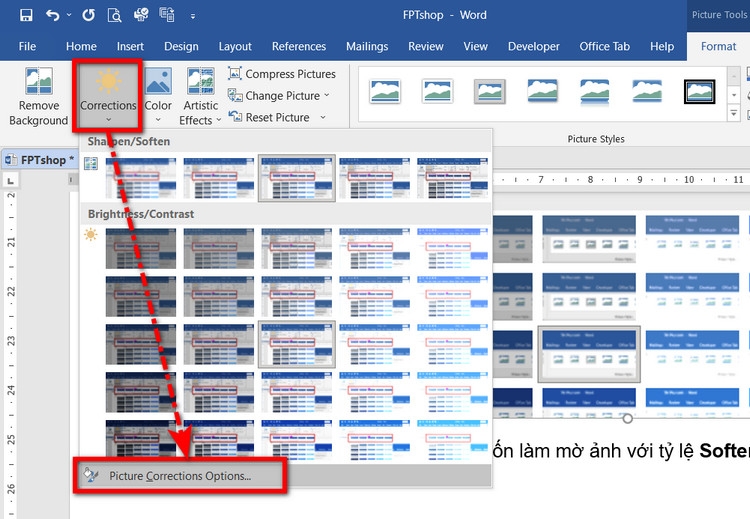Screen dimensions: 750x519
Task: Switch to the Mailings tab
Action: tap(367, 46)
